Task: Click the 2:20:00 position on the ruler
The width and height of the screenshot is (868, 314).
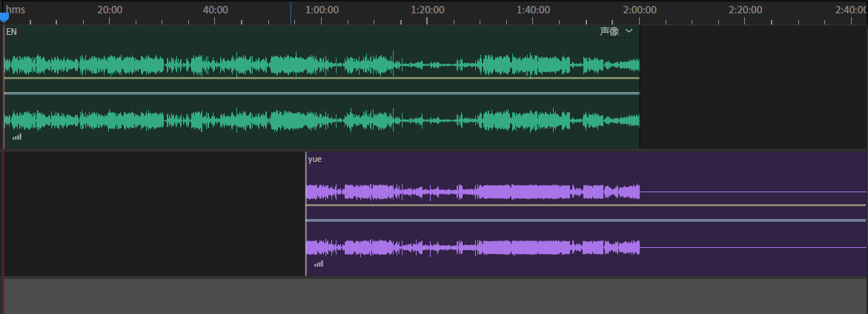Action: click(746, 10)
